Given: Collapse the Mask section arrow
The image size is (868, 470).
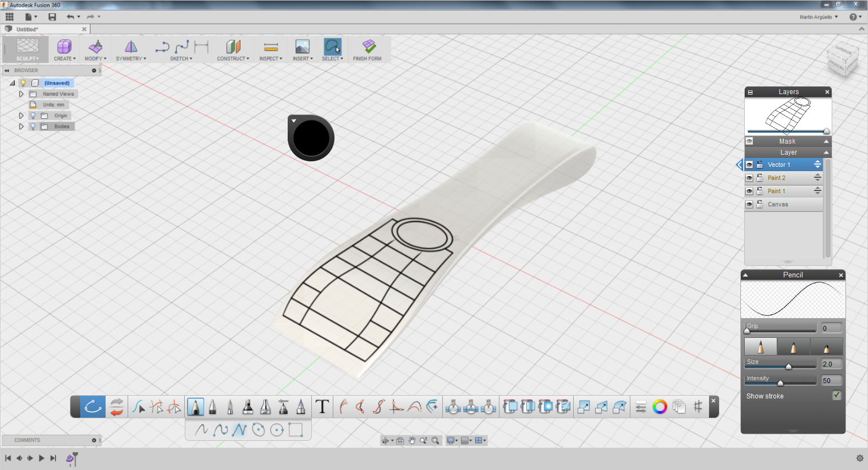Looking at the screenshot, I should 826,141.
